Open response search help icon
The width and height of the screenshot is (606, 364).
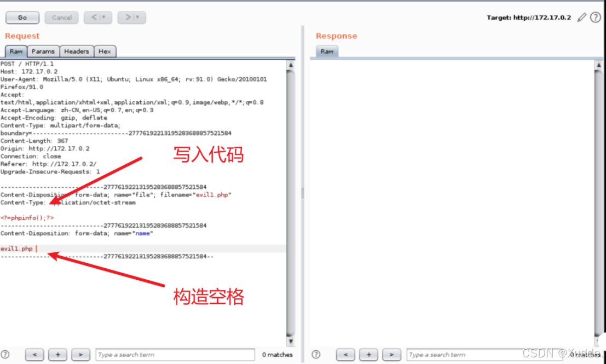[316, 354]
